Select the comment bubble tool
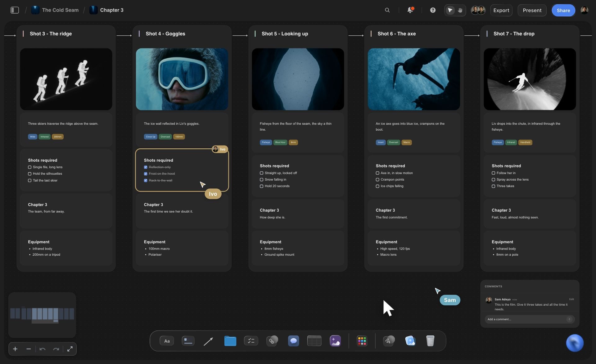596x364 pixels. point(293,341)
